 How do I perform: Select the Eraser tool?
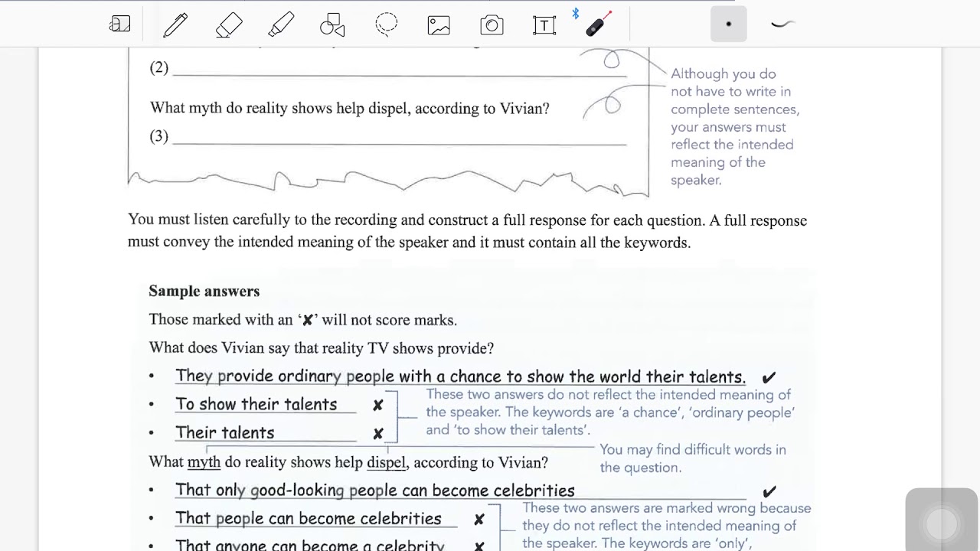point(228,24)
